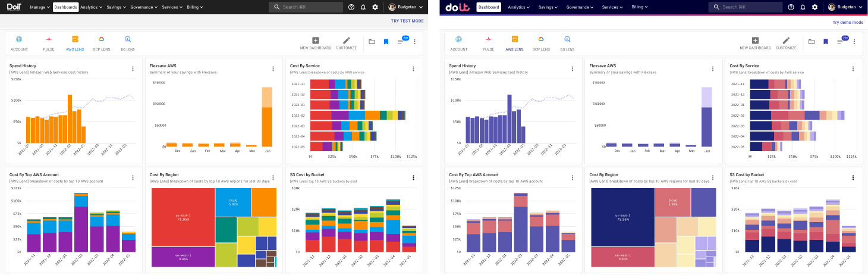The width and height of the screenshot is (868, 275).
Task: Select the GCP Lens cloud icon in the orange dashboard
Action: click(x=102, y=39)
